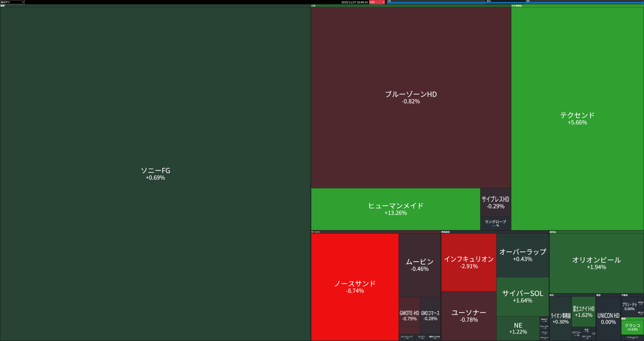Open the テクセンド +5.66% tile
The image size is (644, 341).
pyautogui.click(x=577, y=118)
